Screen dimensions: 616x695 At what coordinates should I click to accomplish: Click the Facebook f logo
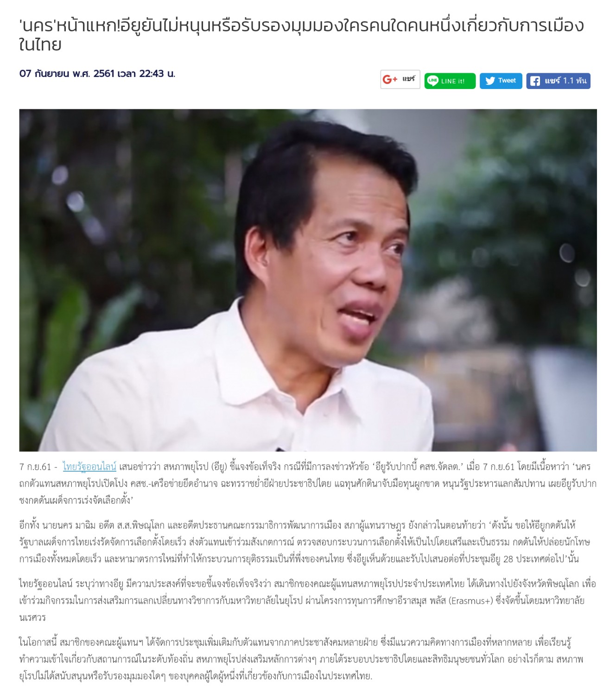coord(535,81)
